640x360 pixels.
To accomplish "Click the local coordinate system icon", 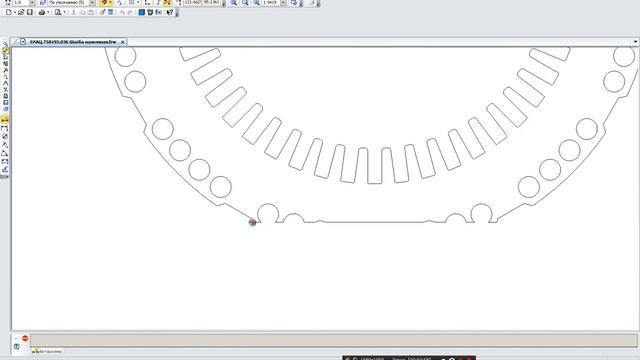I will [x=147, y=2].
